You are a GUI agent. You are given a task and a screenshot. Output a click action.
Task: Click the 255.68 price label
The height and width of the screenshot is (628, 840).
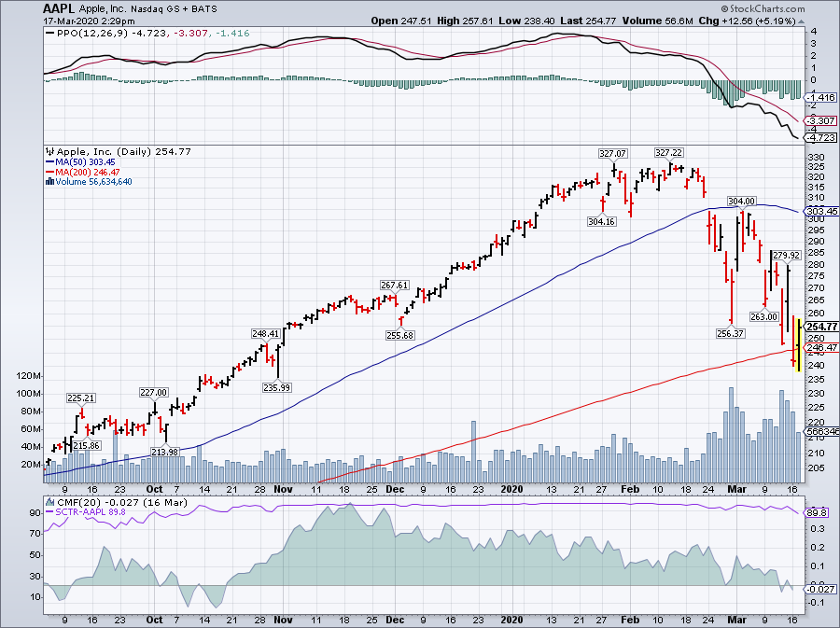[400, 336]
